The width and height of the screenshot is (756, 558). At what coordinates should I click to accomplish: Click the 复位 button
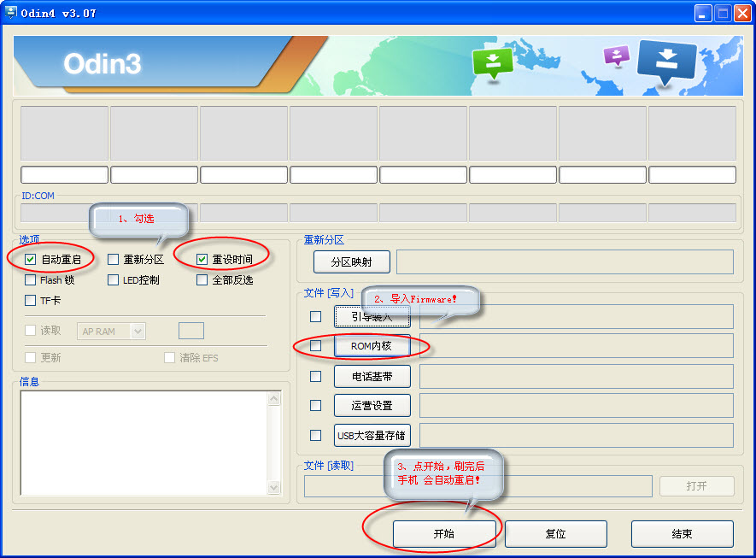coord(555,534)
